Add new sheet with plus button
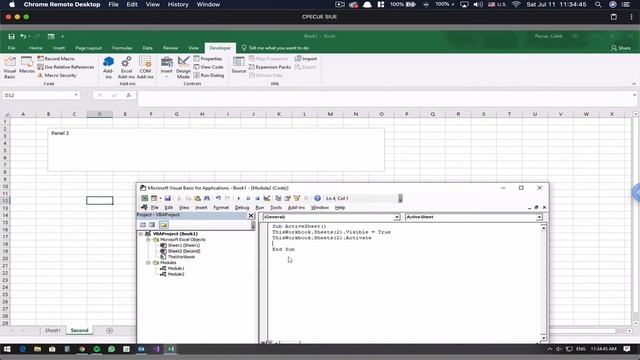640x360 pixels. click(x=109, y=330)
